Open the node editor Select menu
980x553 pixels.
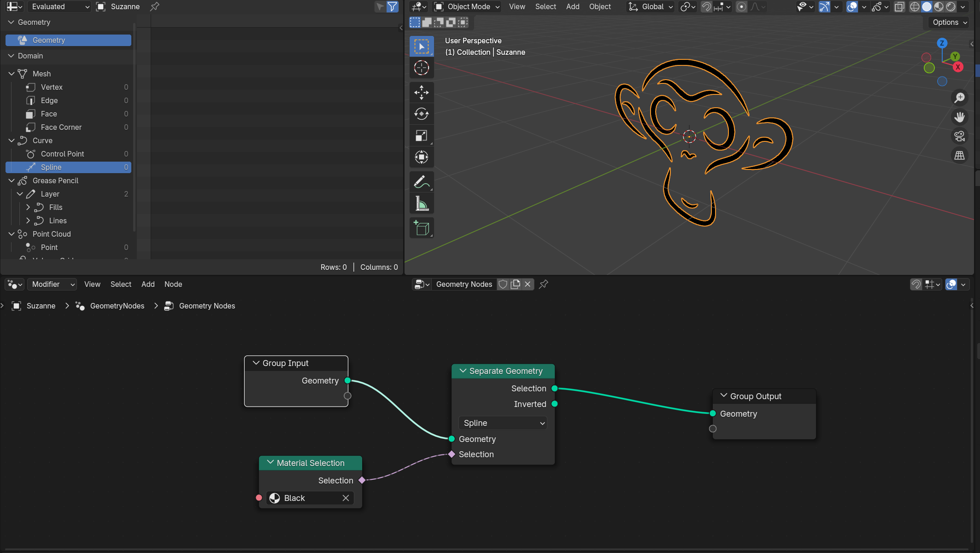121,284
